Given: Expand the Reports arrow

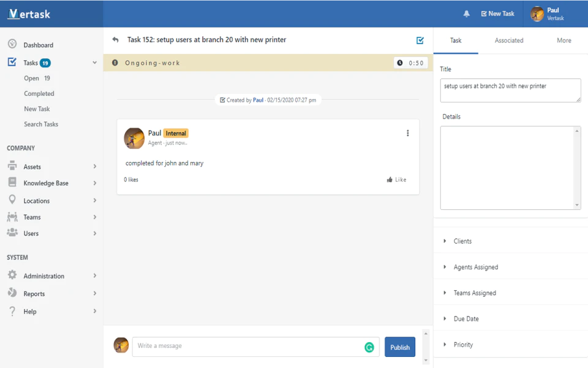Looking at the screenshot, I should tap(95, 293).
